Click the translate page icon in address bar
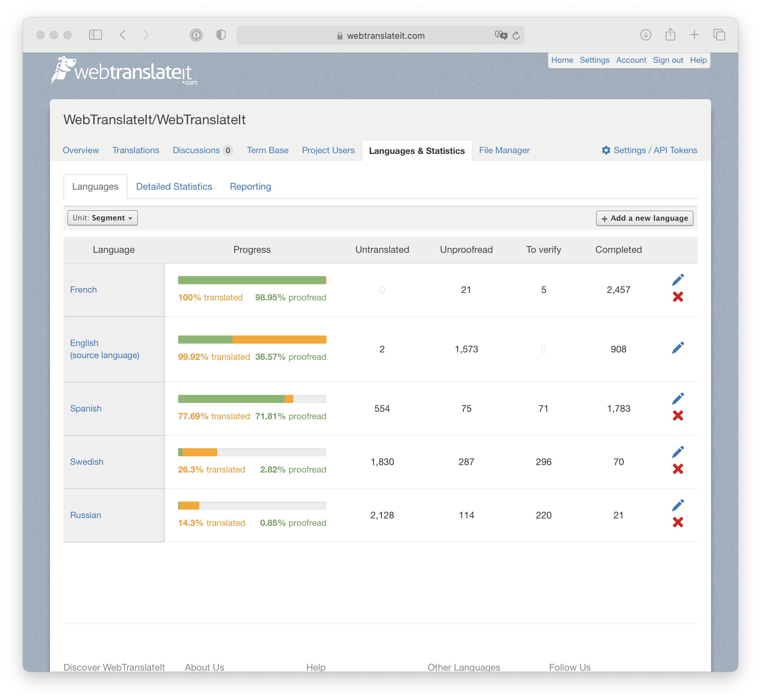Image resolution: width=761 pixels, height=700 pixels. pos(501,35)
